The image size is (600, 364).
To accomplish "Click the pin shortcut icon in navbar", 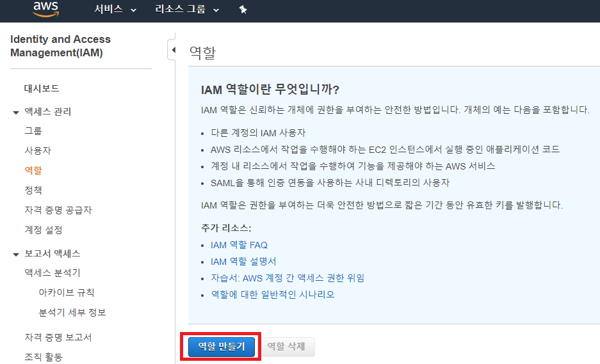I will [243, 10].
